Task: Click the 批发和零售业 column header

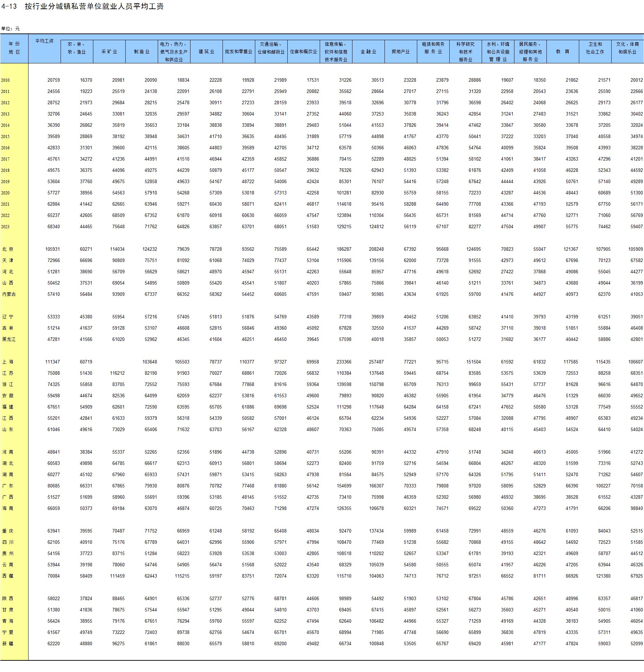Action: (239, 52)
